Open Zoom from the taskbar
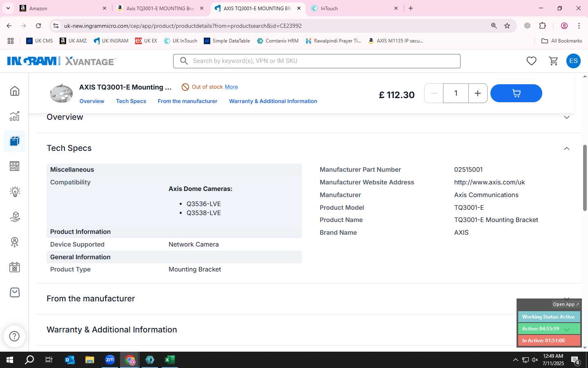This screenshot has height=368, width=588. coord(109,360)
